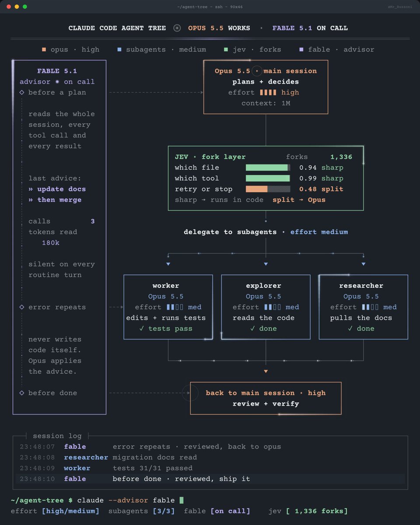Click the calls value 3 in fable panel
The width and height of the screenshot is (420, 525).
[x=93, y=221]
